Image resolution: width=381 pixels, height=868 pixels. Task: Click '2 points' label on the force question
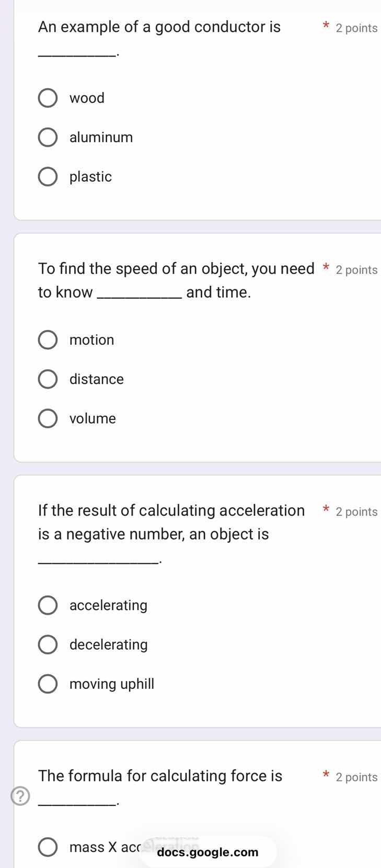click(356, 777)
